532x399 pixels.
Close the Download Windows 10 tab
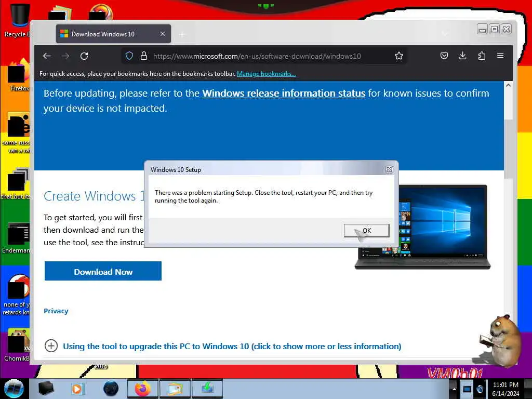pos(163,34)
